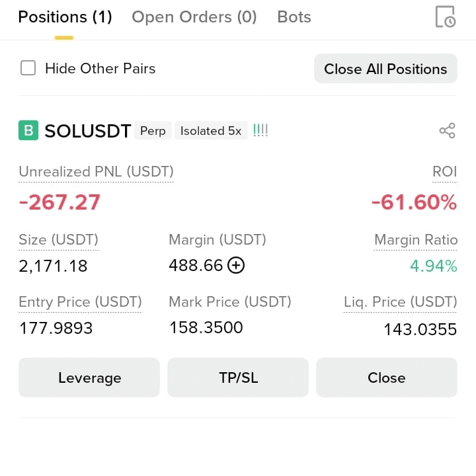476x476 pixels.
Task: Tap the ADL indicator bars
Action: (260, 130)
